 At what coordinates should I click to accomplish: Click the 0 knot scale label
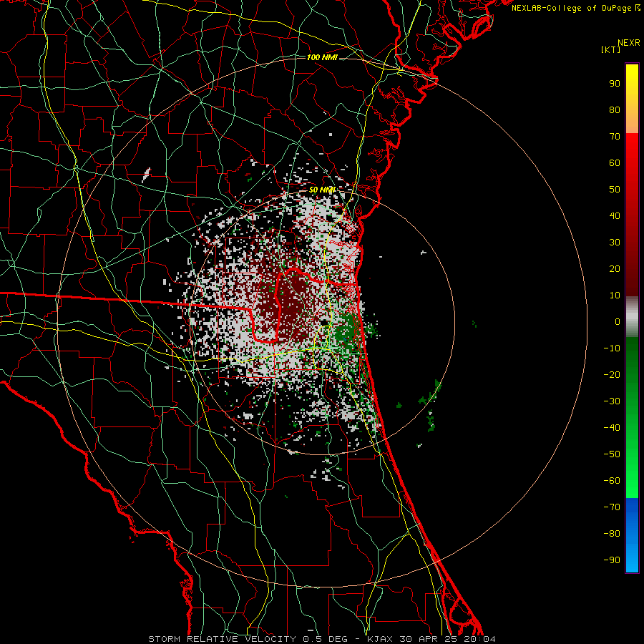click(x=618, y=321)
